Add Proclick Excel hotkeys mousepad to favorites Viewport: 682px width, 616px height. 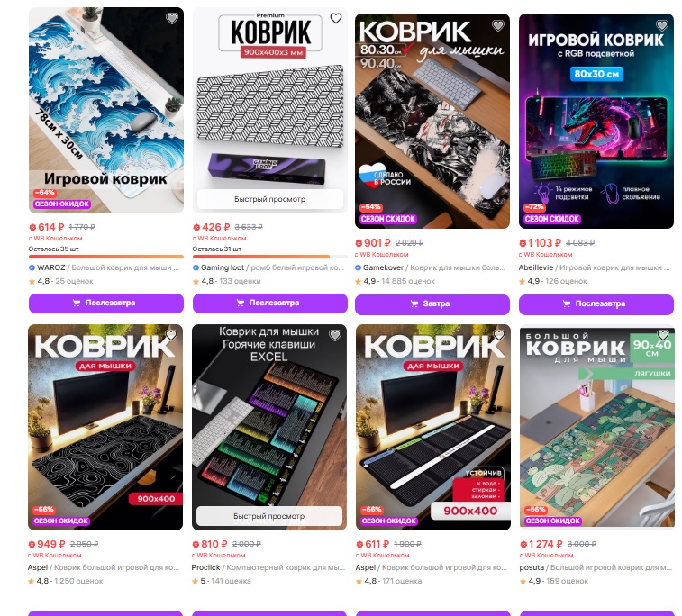point(335,335)
